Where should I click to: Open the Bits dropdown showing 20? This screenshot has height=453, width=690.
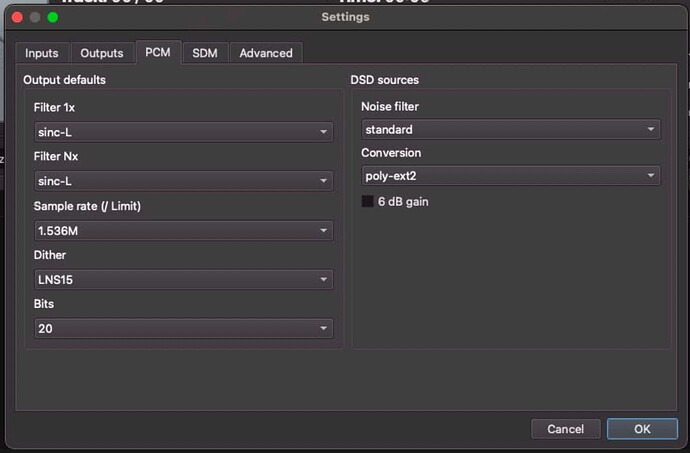tap(184, 328)
